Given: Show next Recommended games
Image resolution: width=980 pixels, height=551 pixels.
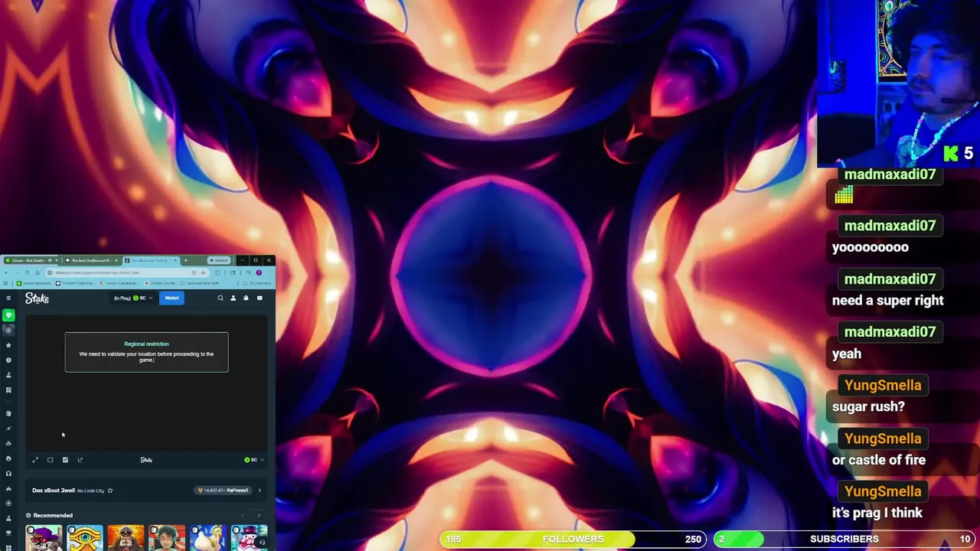Looking at the screenshot, I should (x=259, y=515).
